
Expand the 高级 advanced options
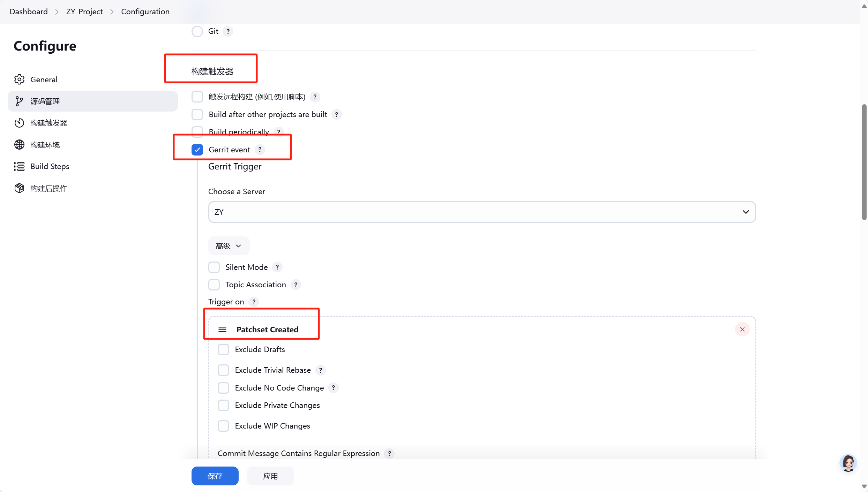(229, 245)
